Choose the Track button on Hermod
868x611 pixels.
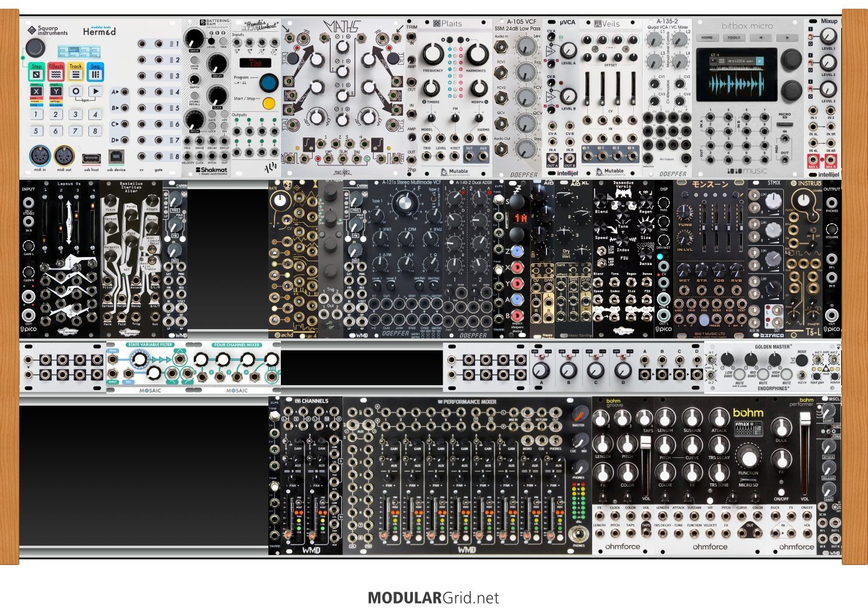point(76,72)
